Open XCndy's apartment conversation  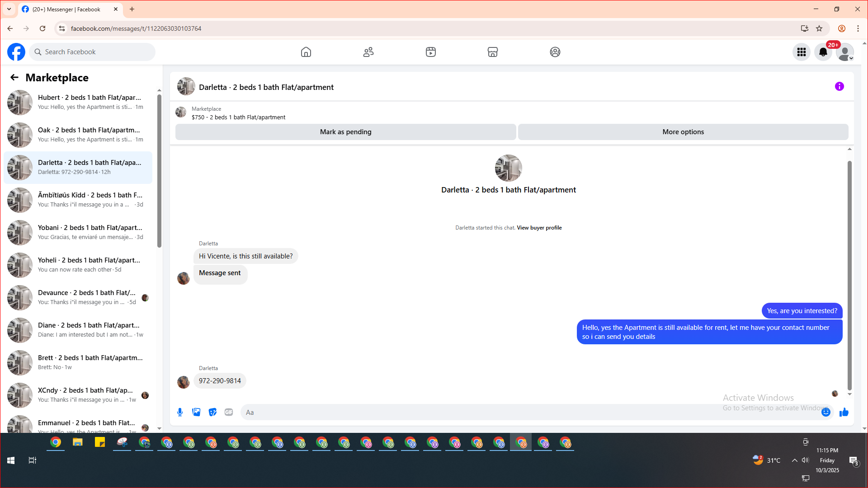click(78, 395)
